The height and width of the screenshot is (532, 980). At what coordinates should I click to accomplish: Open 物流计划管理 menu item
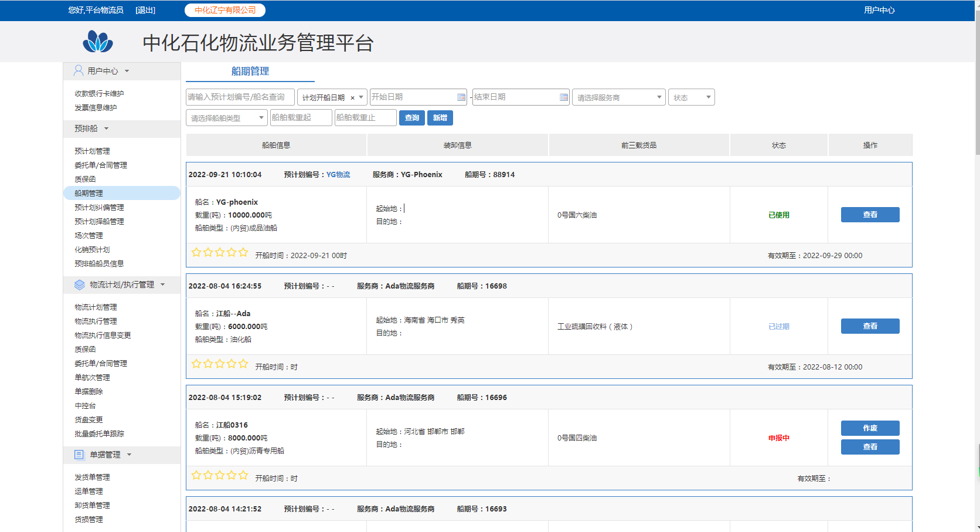click(x=96, y=307)
